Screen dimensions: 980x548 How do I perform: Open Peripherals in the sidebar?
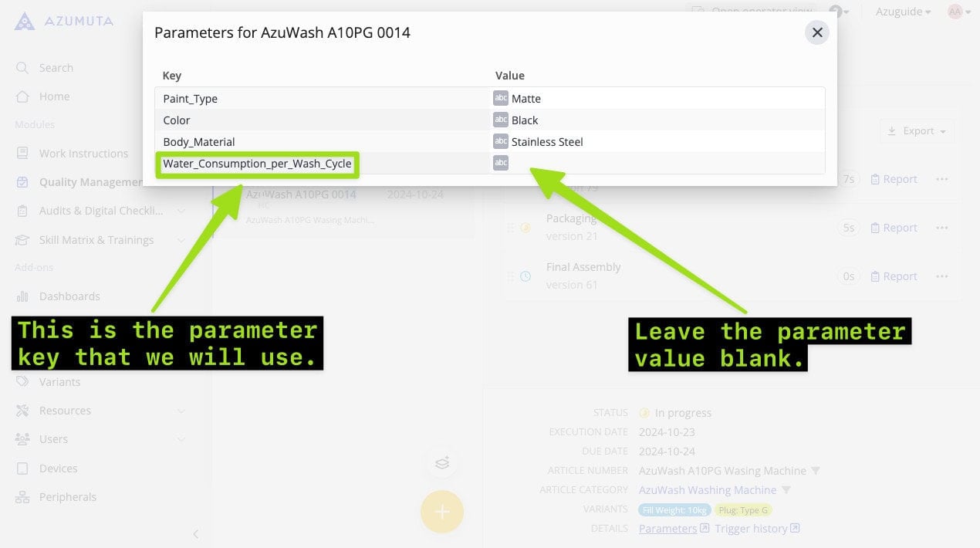pos(67,497)
